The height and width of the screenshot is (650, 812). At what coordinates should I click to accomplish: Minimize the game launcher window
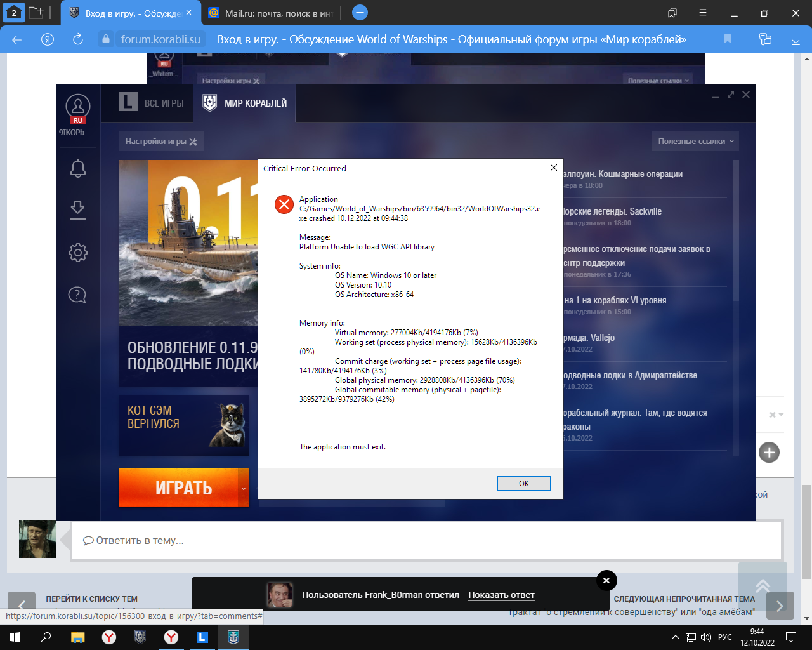[x=716, y=95]
